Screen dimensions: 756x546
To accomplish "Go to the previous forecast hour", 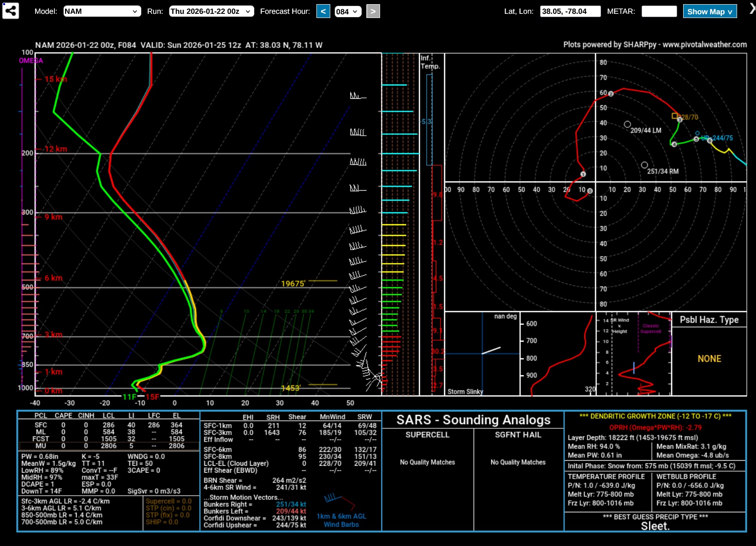I will (323, 12).
